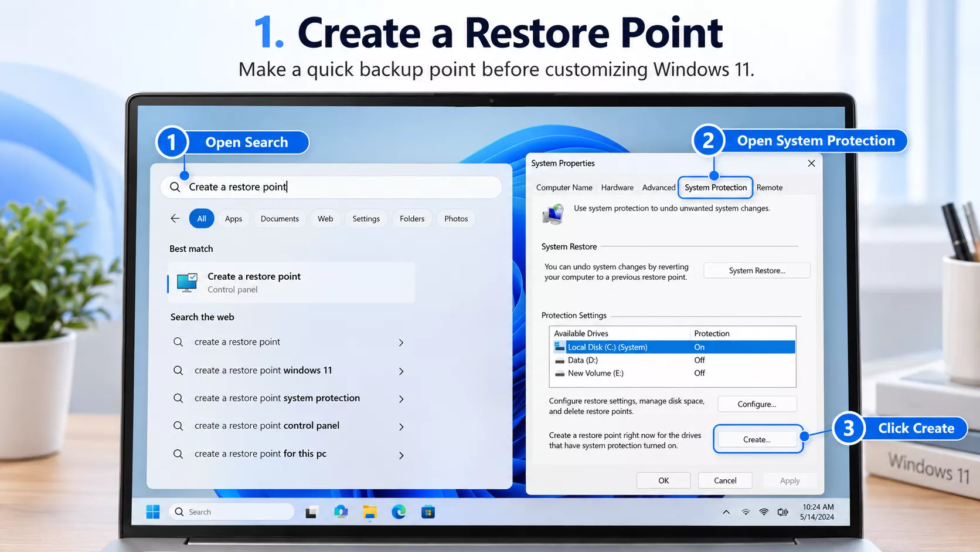Expand 'restore point for this pc' suggestion arrow
This screenshot has width=980, height=552.
(x=401, y=455)
